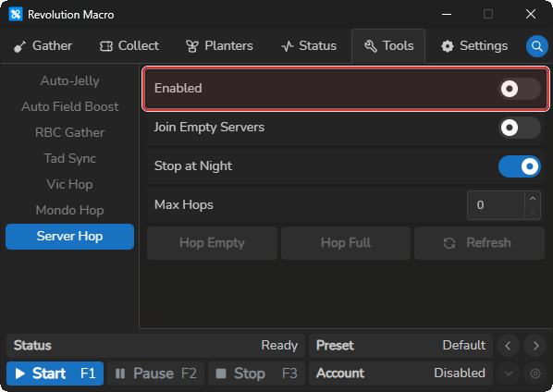The image size is (553, 392).
Task: Switch to the Planters tab
Action: [x=219, y=46]
